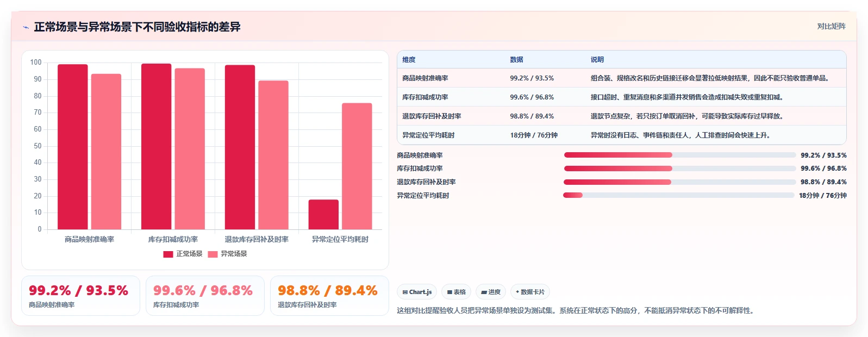The width and height of the screenshot is (868, 337).
Task: Click the card title 正常场景与异常场景下不同验收指标的差异
Action: coord(138,27)
